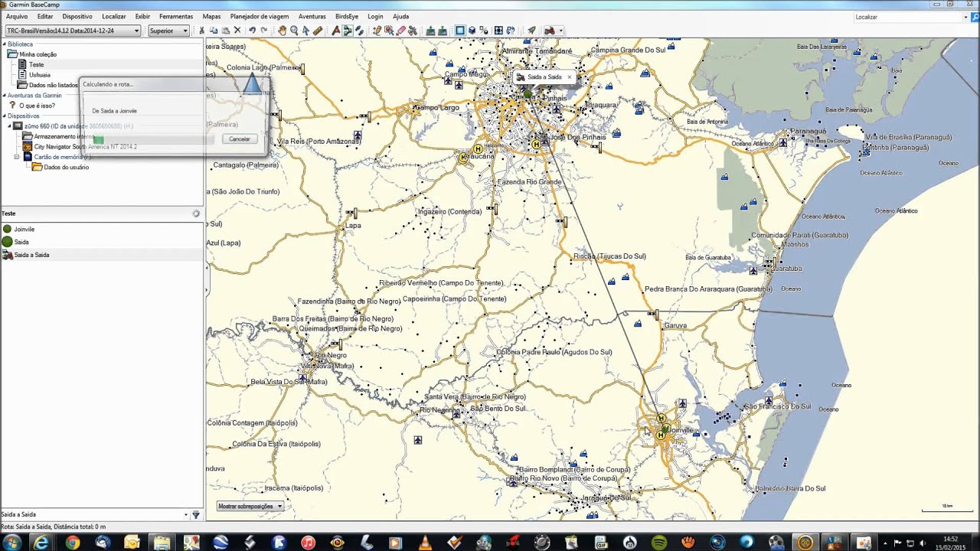Click route calculation progress bar

tap(153, 139)
